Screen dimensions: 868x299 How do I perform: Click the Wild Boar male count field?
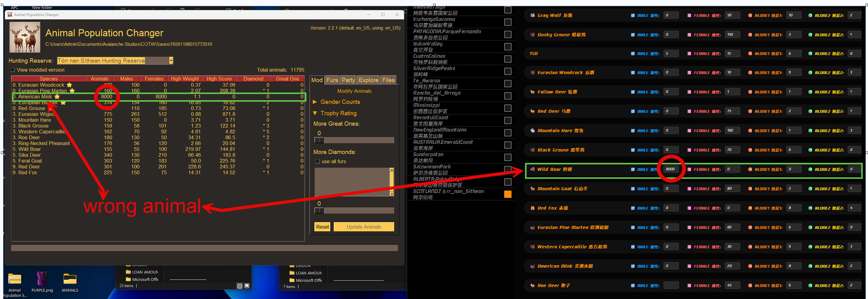[671, 169]
